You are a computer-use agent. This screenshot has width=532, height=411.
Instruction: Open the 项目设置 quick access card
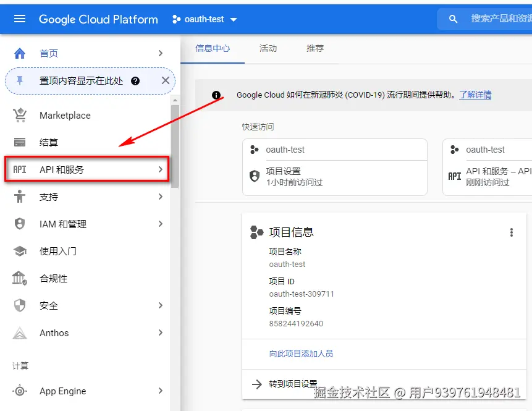tap(334, 167)
